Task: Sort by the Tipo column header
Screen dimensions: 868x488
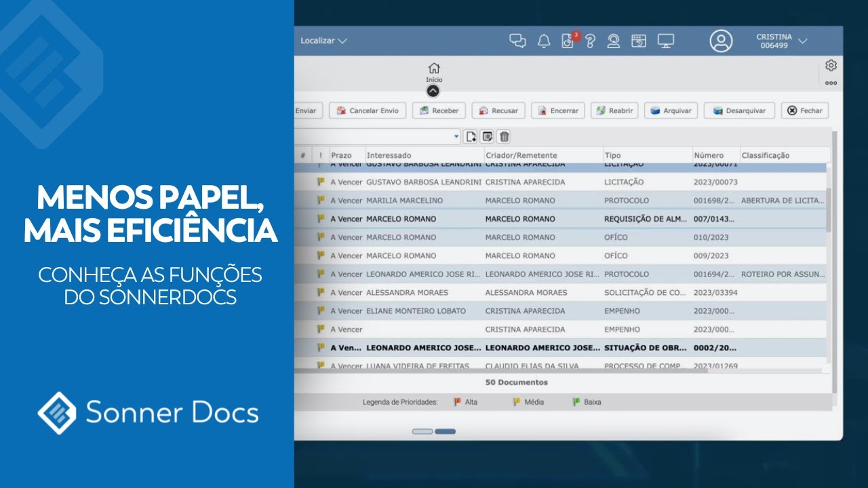Action: click(x=648, y=155)
